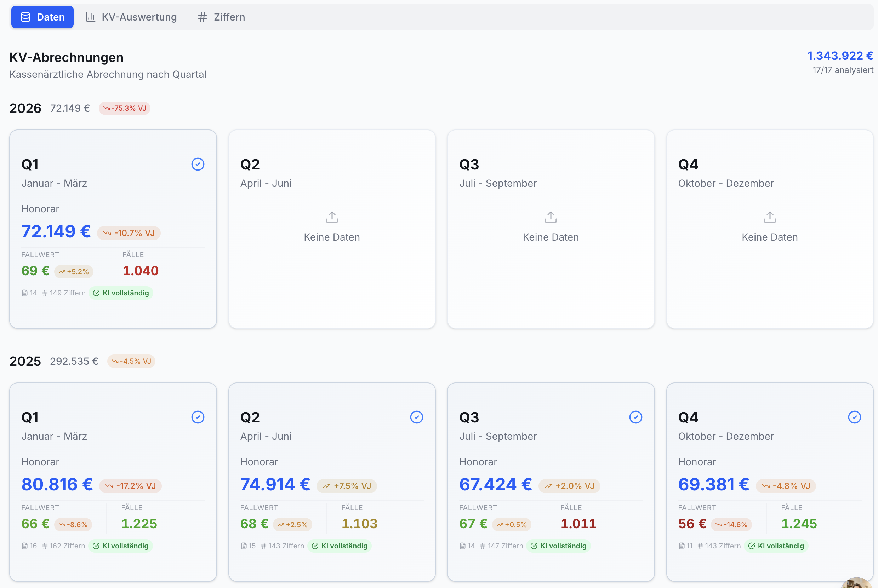
Task: Click the 67.424 € Honorar value
Action: pyautogui.click(x=496, y=484)
